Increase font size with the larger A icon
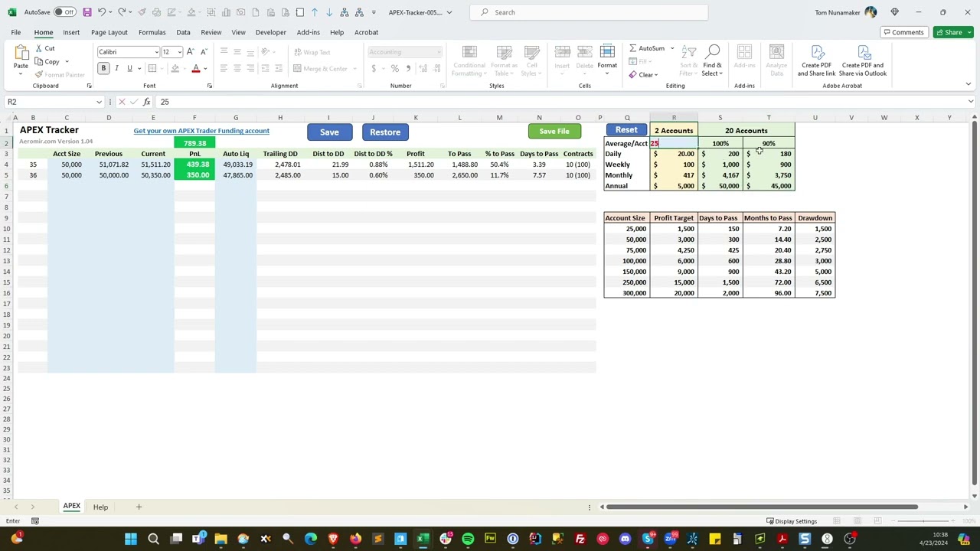Image resolution: width=980 pixels, height=551 pixels. tap(190, 52)
